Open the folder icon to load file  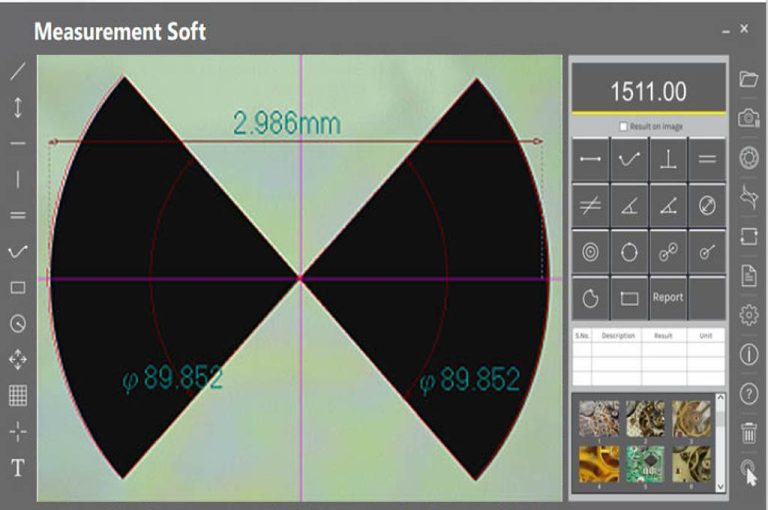pos(748,79)
